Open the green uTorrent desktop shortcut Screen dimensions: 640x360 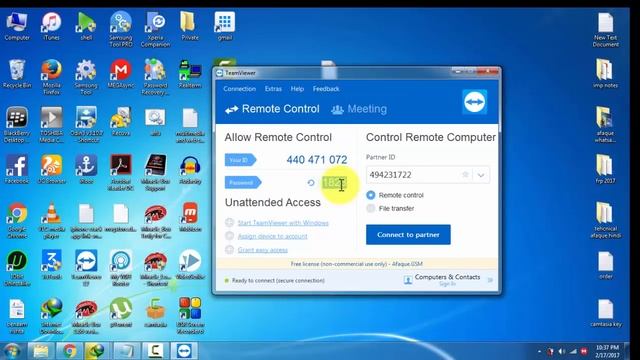click(121, 313)
